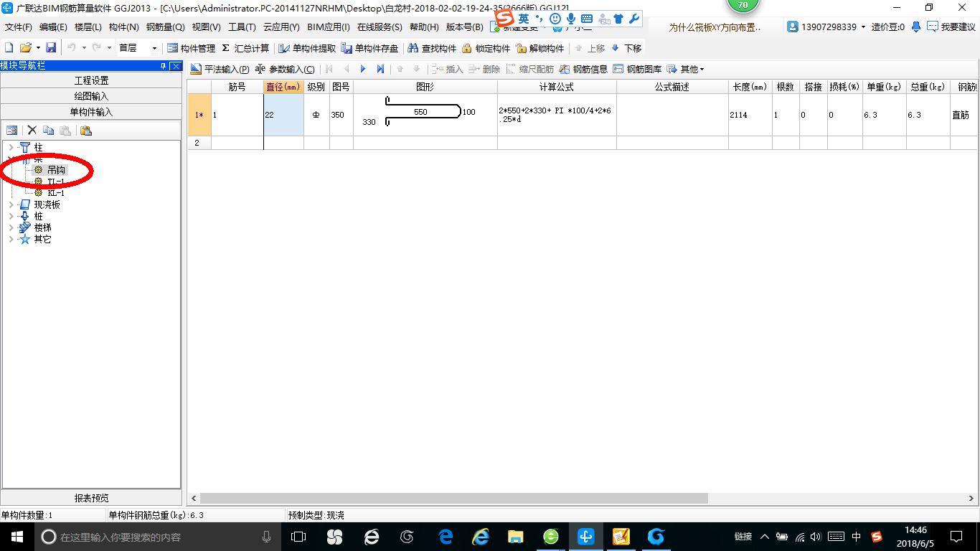Click the copy icon in navigator toolbar
Viewport: 980px width, 551px height.
click(x=48, y=131)
